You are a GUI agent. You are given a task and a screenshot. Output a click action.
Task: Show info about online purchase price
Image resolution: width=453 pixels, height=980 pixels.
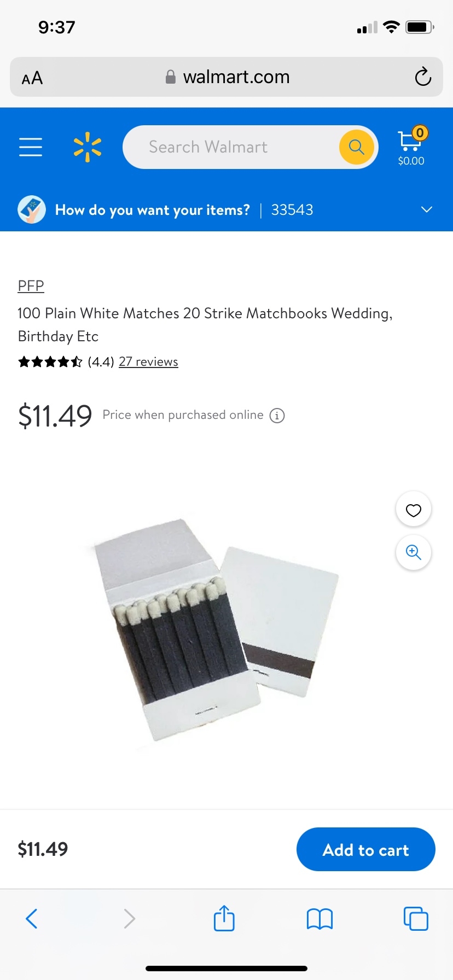click(x=277, y=416)
